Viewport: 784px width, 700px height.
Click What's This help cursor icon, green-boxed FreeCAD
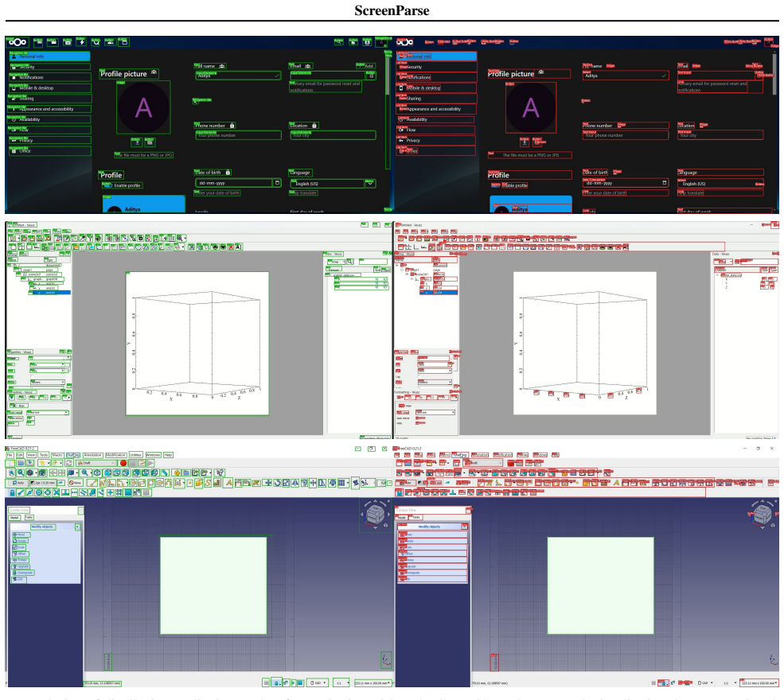(220, 472)
